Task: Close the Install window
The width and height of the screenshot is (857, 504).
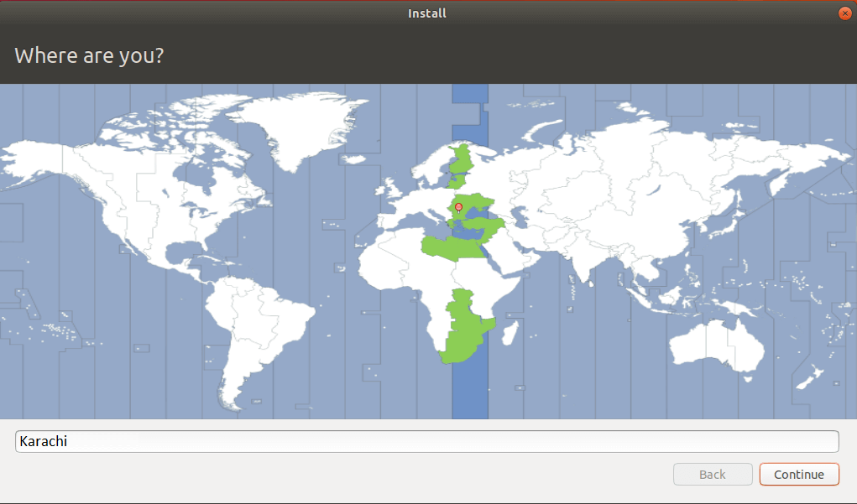Action: tap(844, 13)
